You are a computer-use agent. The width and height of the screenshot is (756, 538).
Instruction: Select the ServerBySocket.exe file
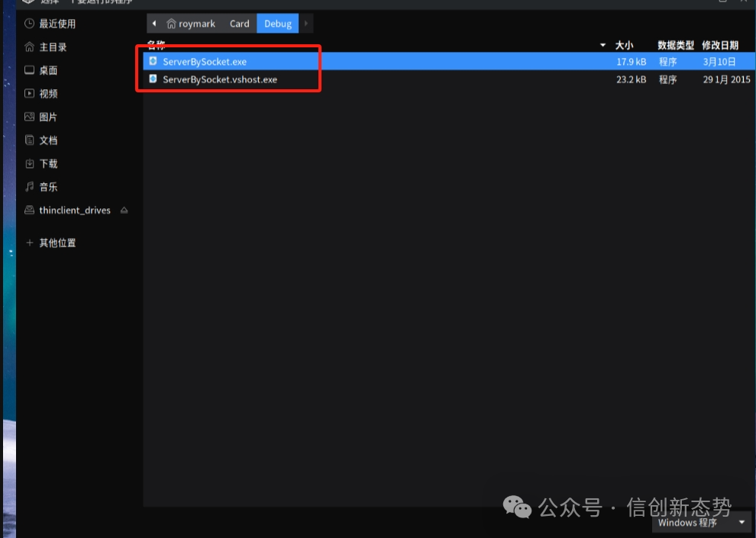[x=449, y=62]
